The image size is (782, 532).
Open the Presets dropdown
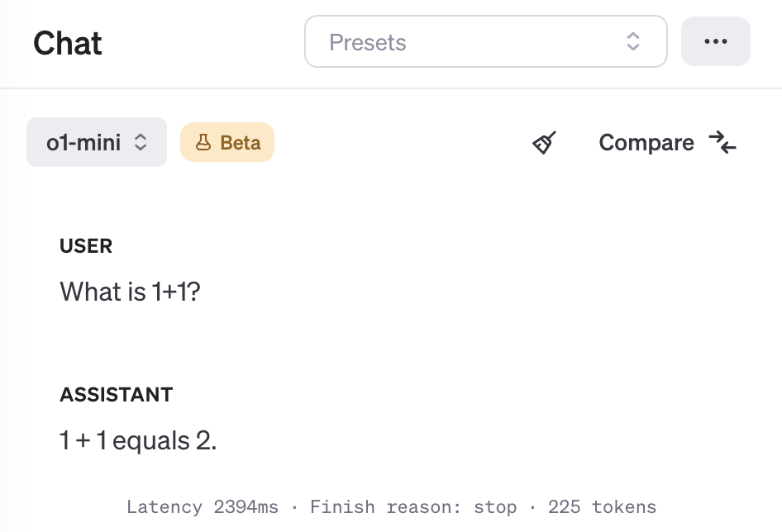(x=485, y=41)
